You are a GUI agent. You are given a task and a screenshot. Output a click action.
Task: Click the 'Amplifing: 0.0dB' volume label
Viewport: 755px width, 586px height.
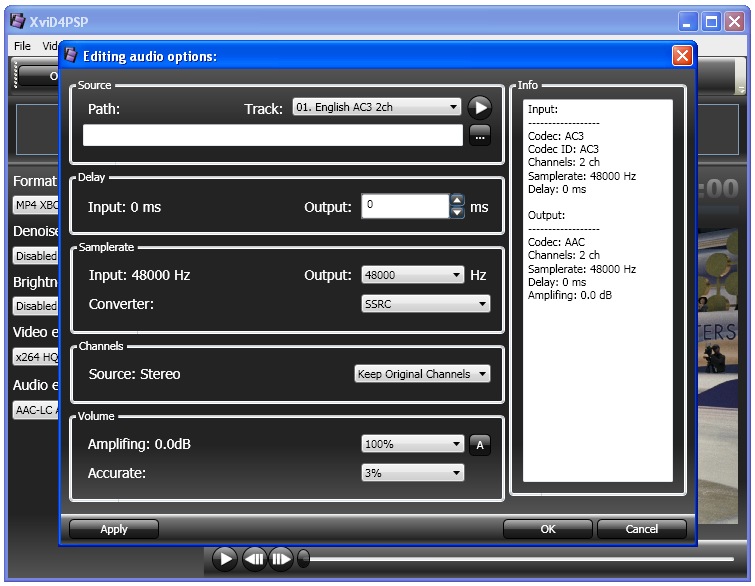[139, 444]
